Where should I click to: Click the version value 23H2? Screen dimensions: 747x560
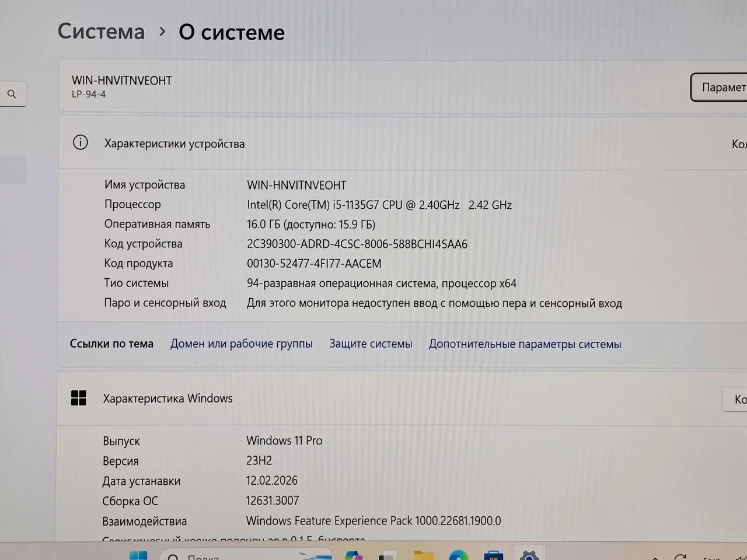pyautogui.click(x=259, y=460)
